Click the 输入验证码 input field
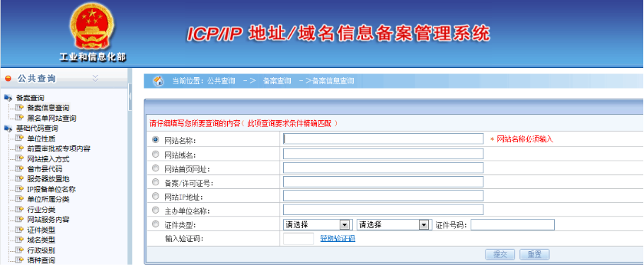Viewport: 644px width, 266px height. coord(299,238)
